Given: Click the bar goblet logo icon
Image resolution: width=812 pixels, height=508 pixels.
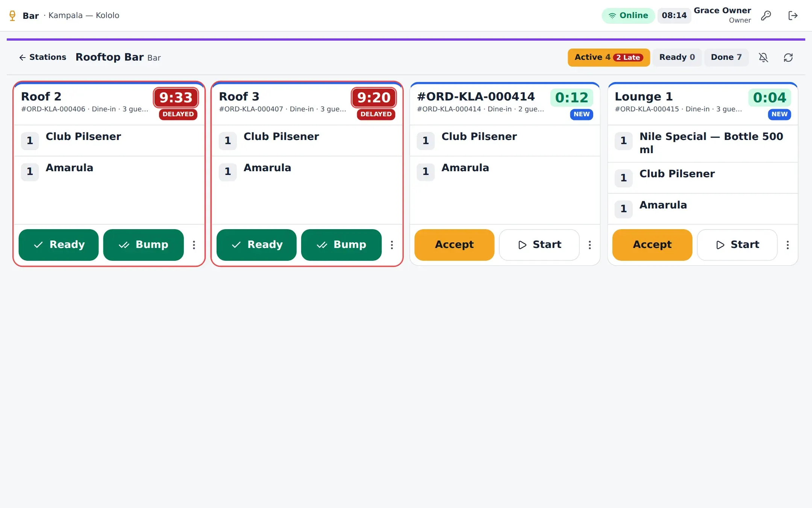Looking at the screenshot, I should coord(12,15).
